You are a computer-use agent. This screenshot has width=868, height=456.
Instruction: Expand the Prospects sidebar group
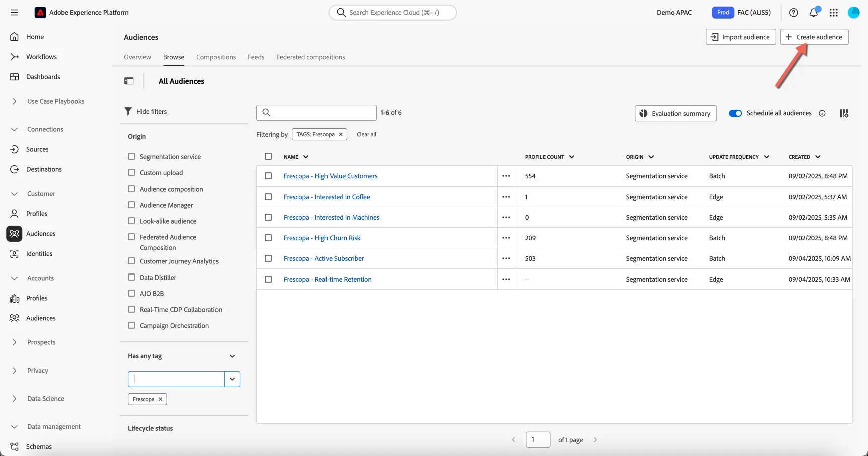[x=14, y=342]
